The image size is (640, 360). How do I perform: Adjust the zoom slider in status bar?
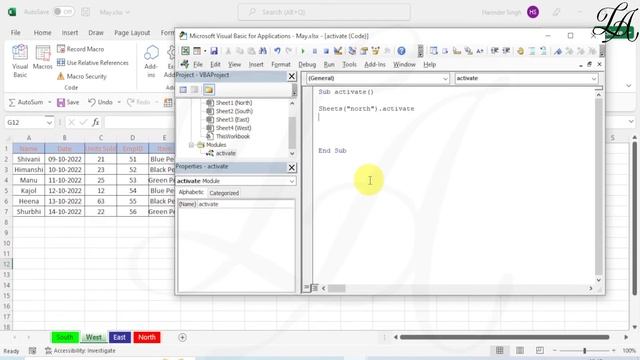[584, 351]
